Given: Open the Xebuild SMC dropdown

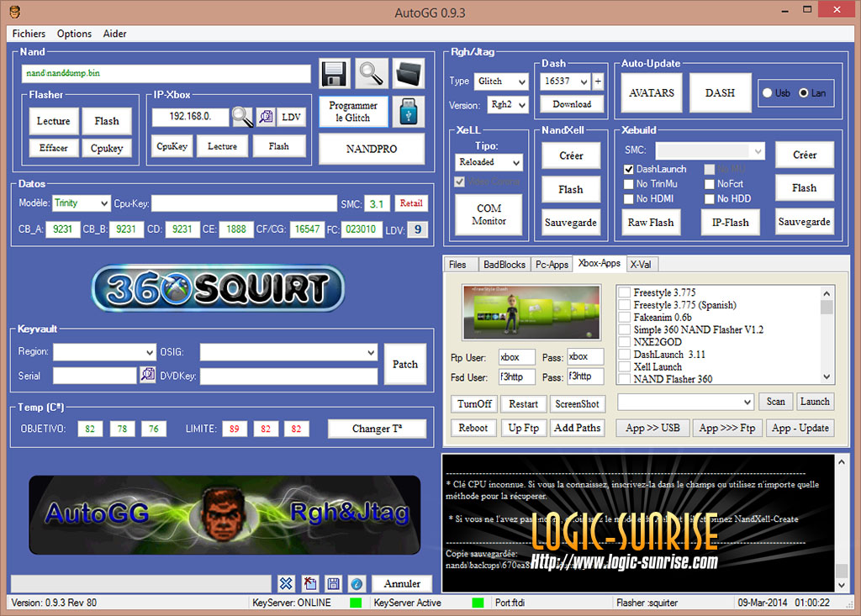Looking at the screenshot, I should pos(710,150).
